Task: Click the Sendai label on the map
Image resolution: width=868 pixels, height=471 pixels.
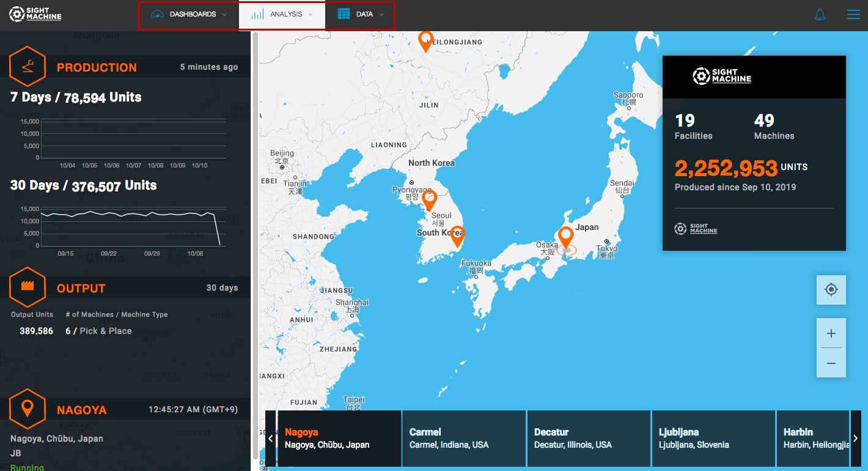Action: click(x=622, y=187)
